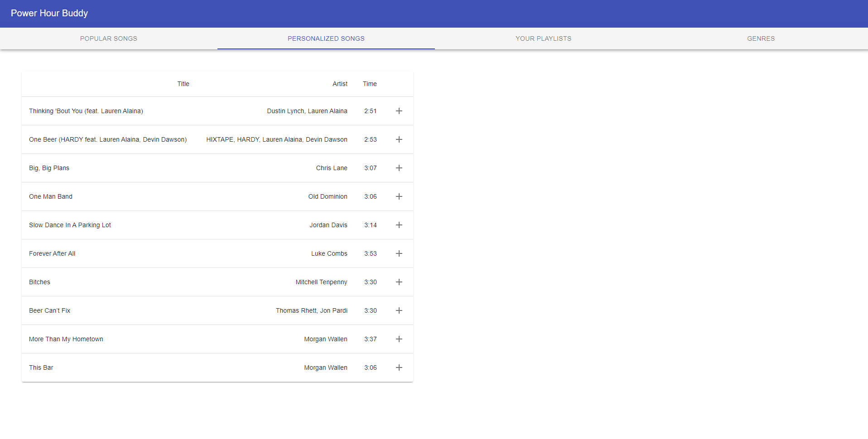
Task: Click plus icon for This Bar
Action: 399,367
